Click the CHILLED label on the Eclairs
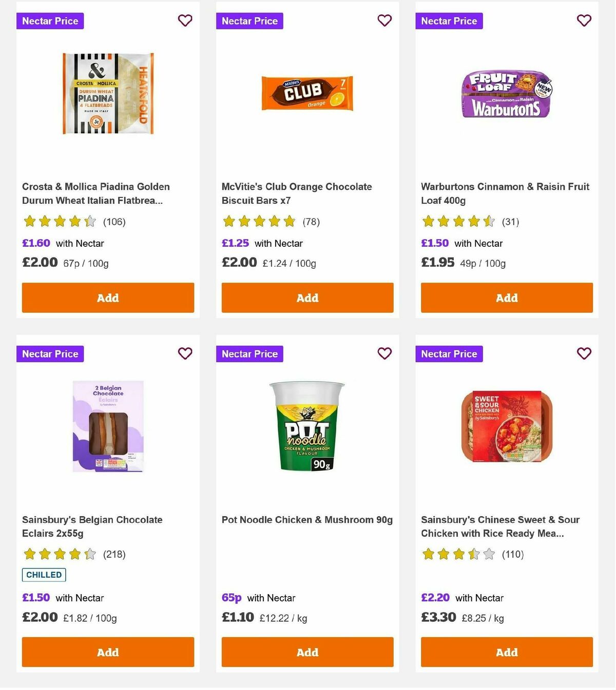616x690 pixels. point(44,575)
